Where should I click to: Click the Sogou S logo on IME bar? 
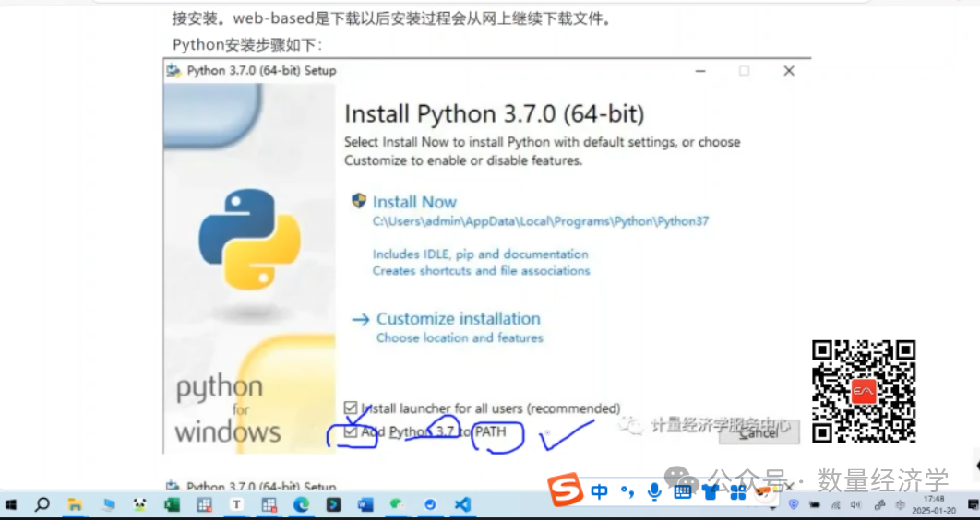point(565,490)
